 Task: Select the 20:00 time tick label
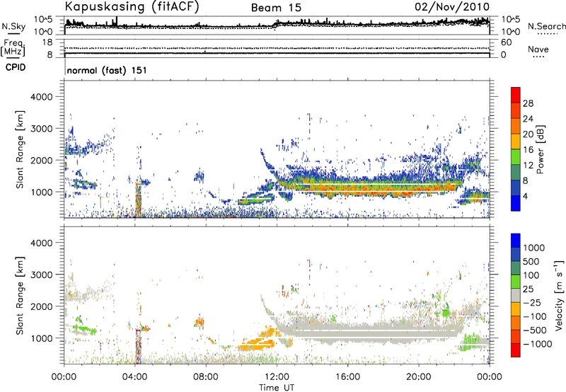[x=418, y=377]
